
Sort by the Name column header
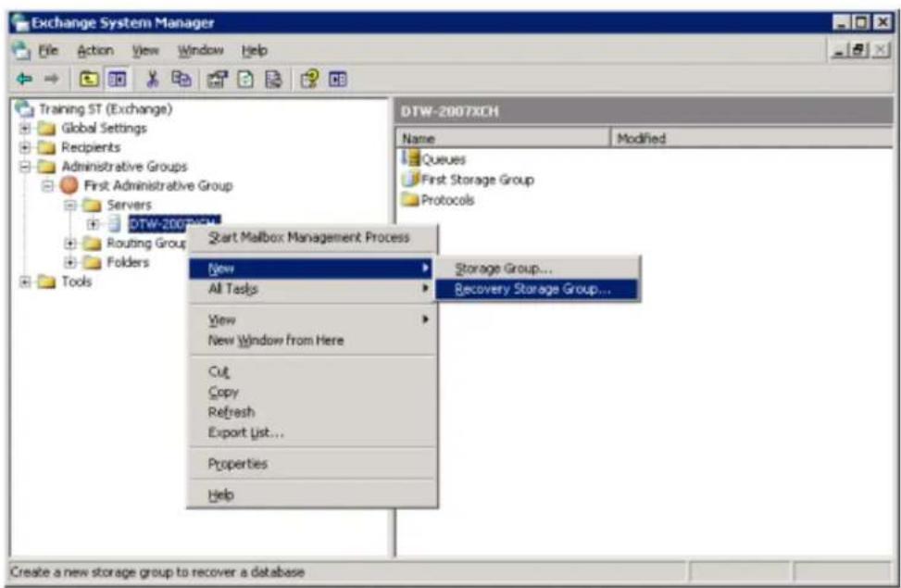coord(503,139)
